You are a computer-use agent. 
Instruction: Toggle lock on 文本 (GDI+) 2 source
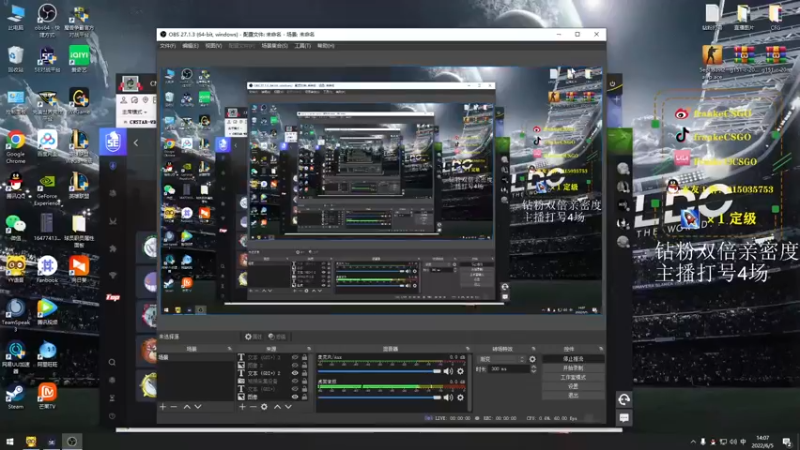coord(305,373)
